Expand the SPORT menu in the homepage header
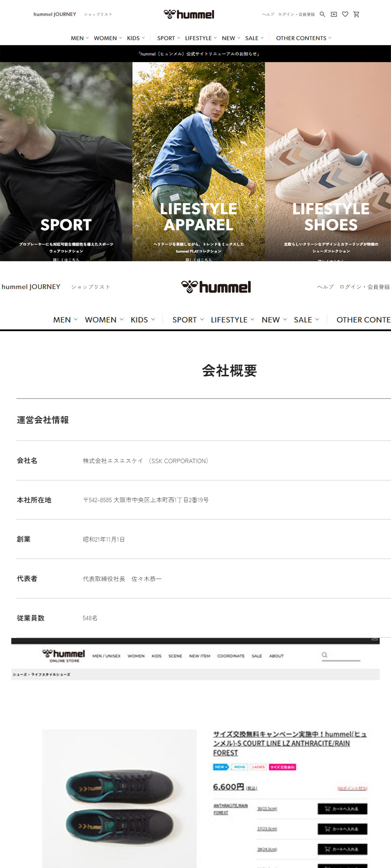391x868 pixels. click(169, 38)
